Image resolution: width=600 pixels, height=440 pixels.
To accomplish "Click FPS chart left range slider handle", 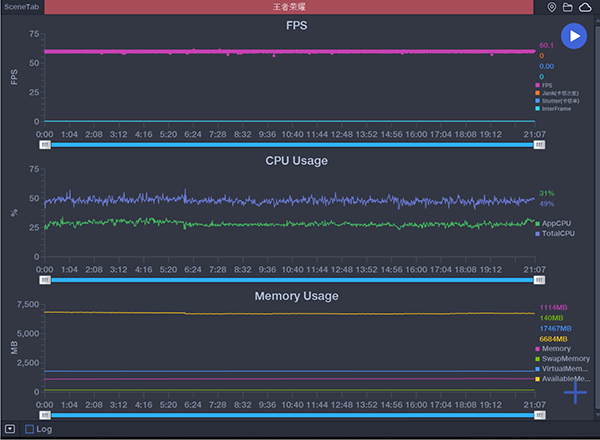I will coord(45,145).
